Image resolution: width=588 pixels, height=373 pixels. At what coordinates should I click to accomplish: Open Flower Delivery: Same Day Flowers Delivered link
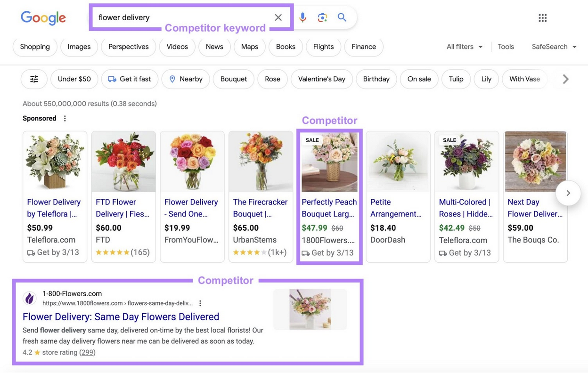coord(121,316)
